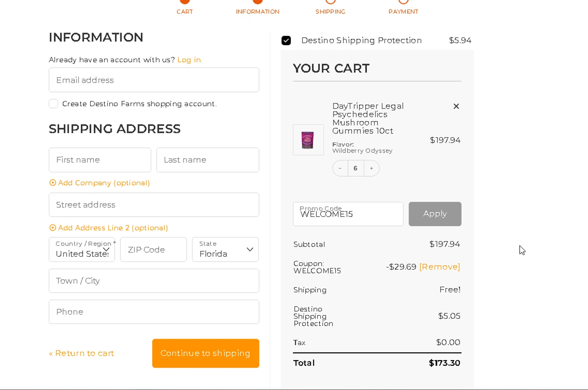Apply the promo code with Apply button
This screenshot has width=588, height=390.
pyautogui.click(x=435, y=214)
